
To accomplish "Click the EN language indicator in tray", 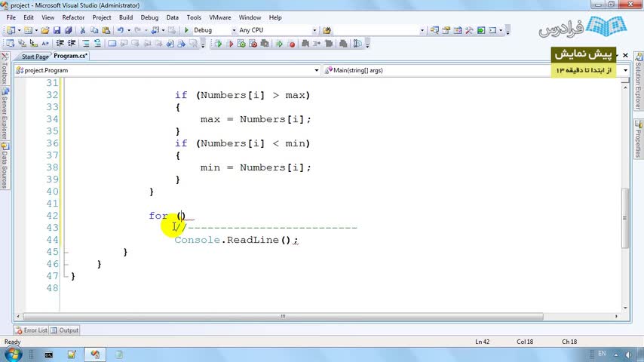I will (x=602, y=354).
